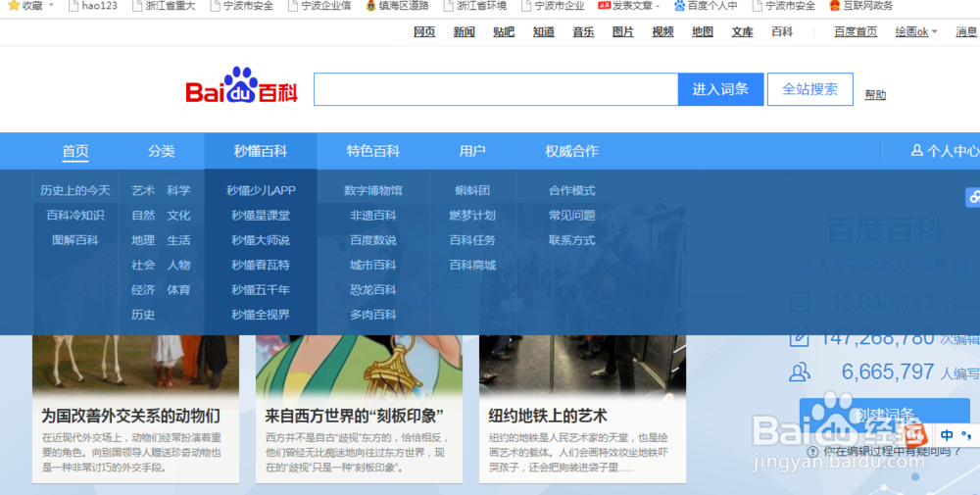
Task: Open 秒懂全视界 menu item
Action: [261, 315]
